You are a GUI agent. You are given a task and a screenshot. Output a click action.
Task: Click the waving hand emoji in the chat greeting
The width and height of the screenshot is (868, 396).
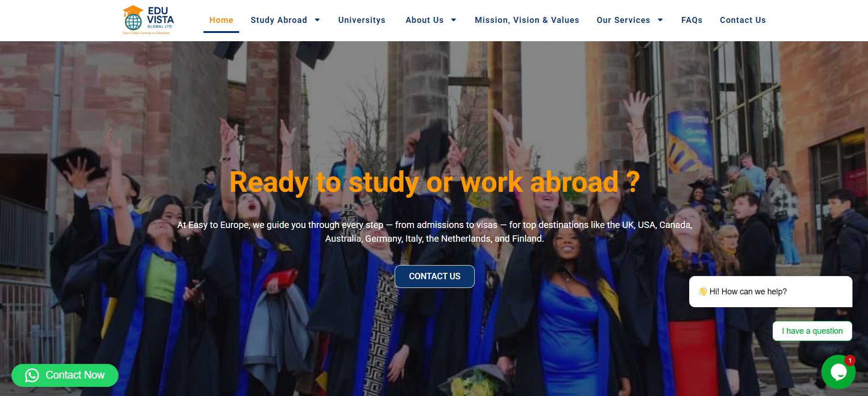click(703, 292)
